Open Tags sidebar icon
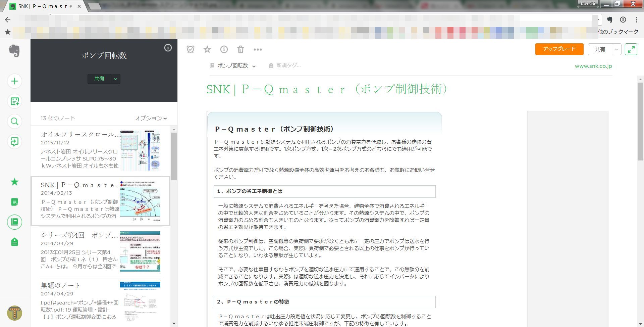Image resolution: width=644 pixels, height=327 pixels. coord(14,242)
